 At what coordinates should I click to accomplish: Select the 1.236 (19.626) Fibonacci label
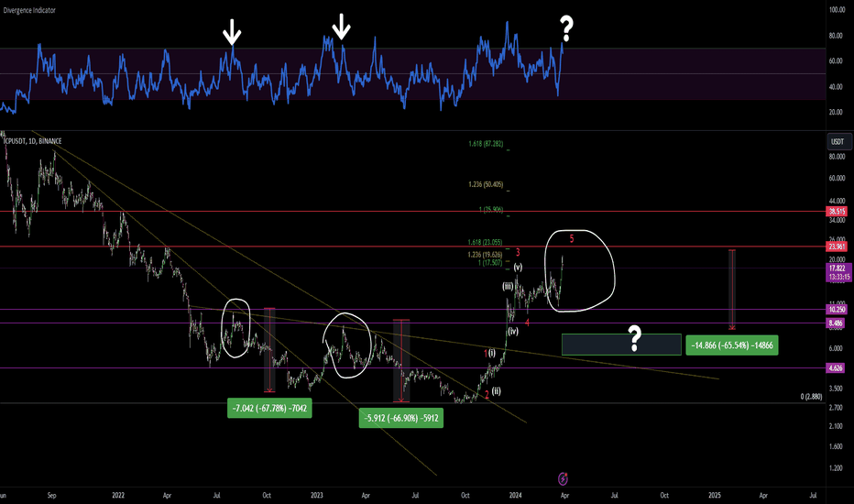pos(485,255)
